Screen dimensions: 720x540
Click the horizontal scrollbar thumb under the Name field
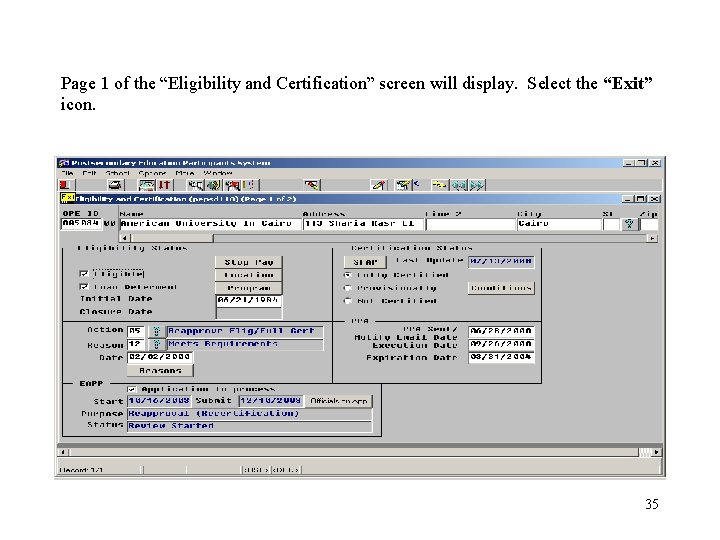(x=172, y=238)
